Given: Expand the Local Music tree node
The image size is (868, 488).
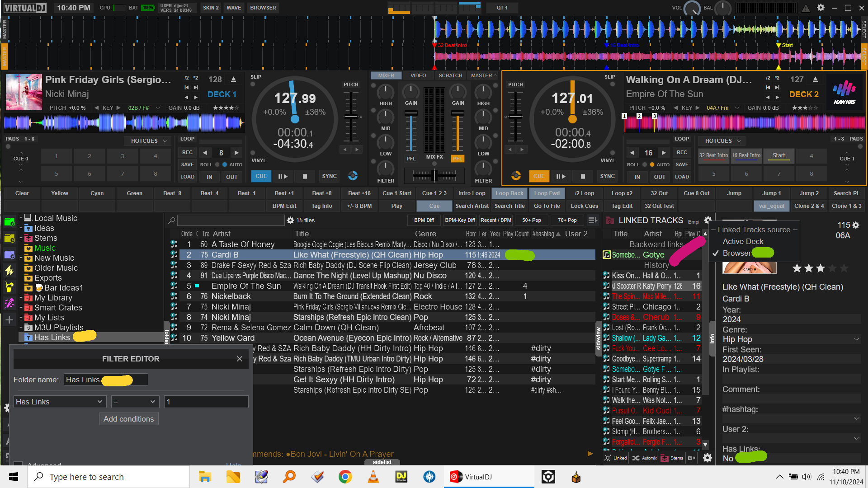Looking at the screenshot, I should pyautogui.click(x=21, y=218).
